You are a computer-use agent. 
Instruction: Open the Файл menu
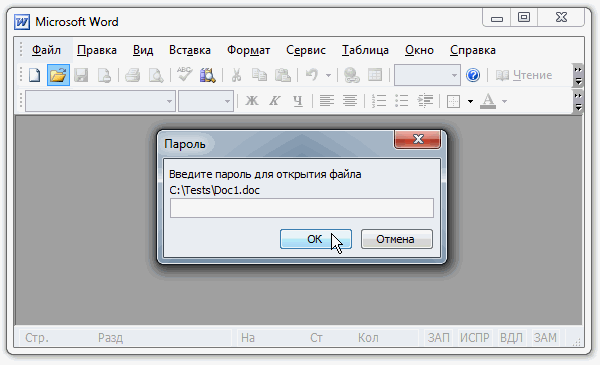pos(46,50)
